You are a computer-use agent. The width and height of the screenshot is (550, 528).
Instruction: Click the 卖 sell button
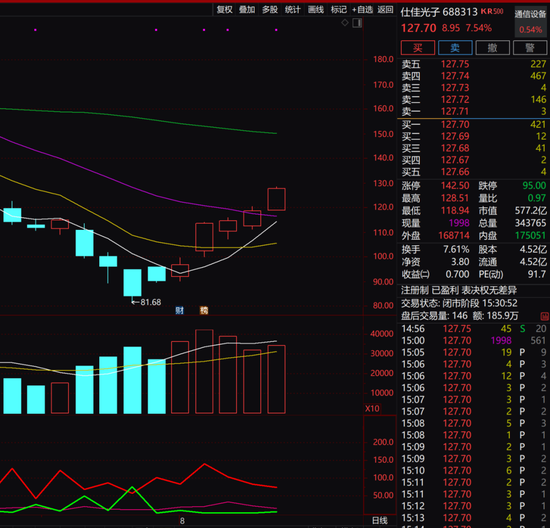tap(455, 48)
